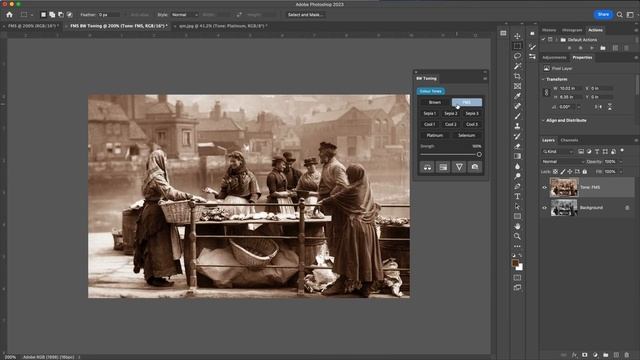Select the Hand tool
Screen dimensions: 640x360
tap(517, 226)
